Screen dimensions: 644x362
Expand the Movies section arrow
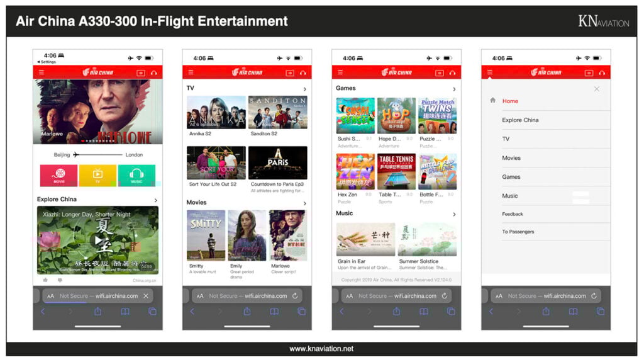point(305,203)
